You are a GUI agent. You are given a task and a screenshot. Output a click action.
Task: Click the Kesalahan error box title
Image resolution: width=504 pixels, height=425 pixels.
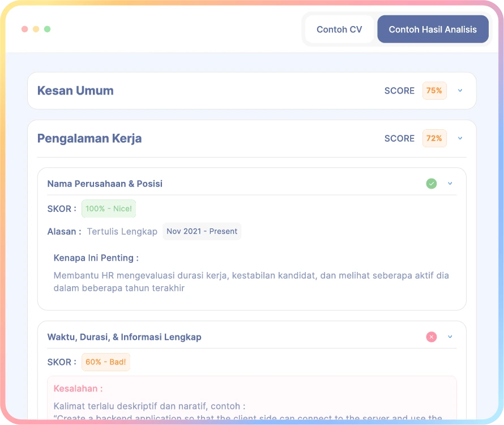tap(78, 389)
